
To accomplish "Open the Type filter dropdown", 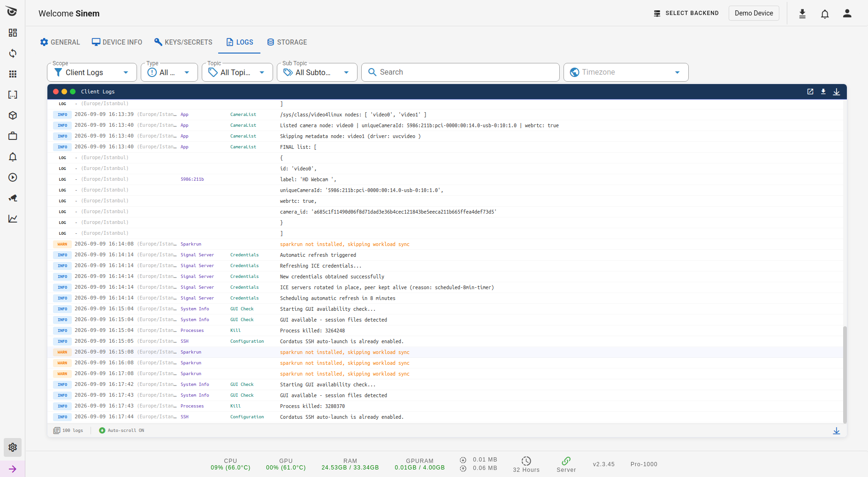I will 169,72.
